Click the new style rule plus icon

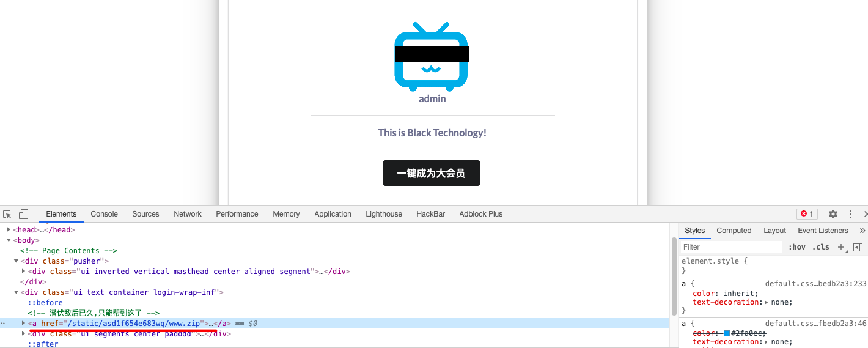841,247
